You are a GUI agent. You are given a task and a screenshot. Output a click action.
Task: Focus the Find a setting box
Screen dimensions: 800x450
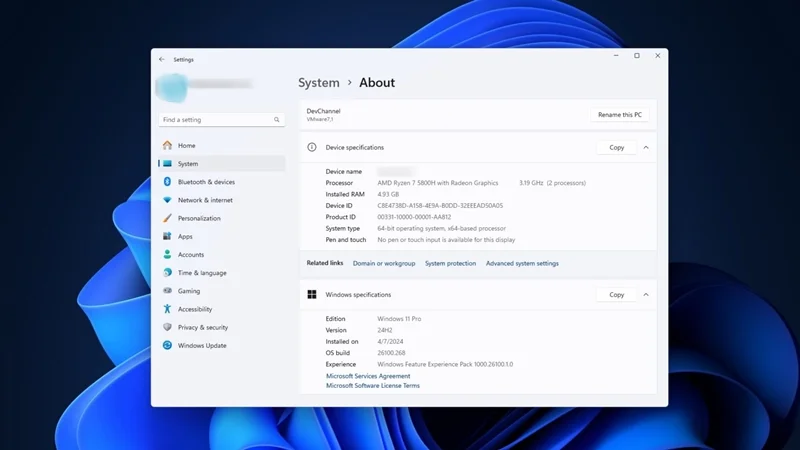[x=221, y=120]
